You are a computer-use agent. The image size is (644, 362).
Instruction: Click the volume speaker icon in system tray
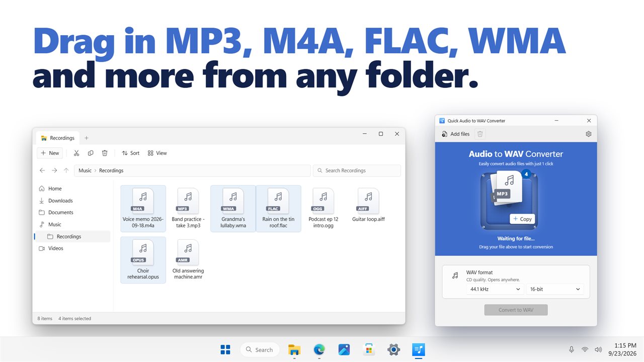click(x=598, y=349)
